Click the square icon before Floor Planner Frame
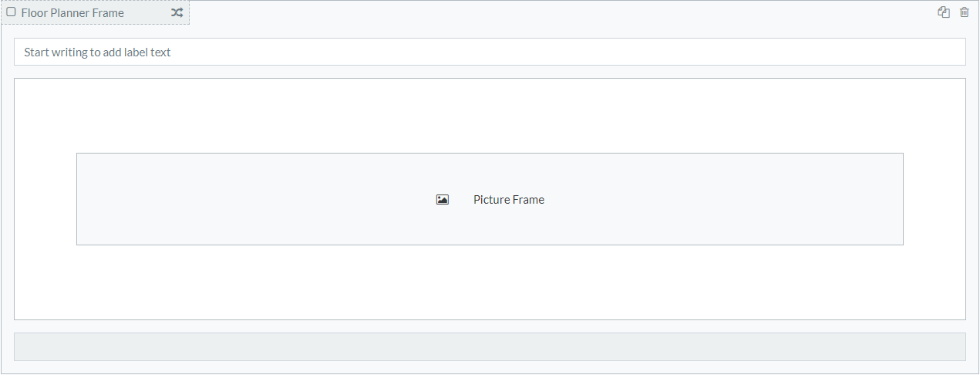The width and height of the screenshot is (980, 375). pyautogui.click(x=11, y=12)
